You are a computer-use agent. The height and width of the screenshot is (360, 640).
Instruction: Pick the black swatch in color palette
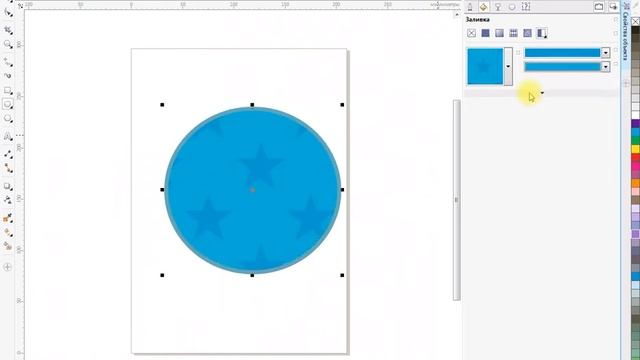636,30
